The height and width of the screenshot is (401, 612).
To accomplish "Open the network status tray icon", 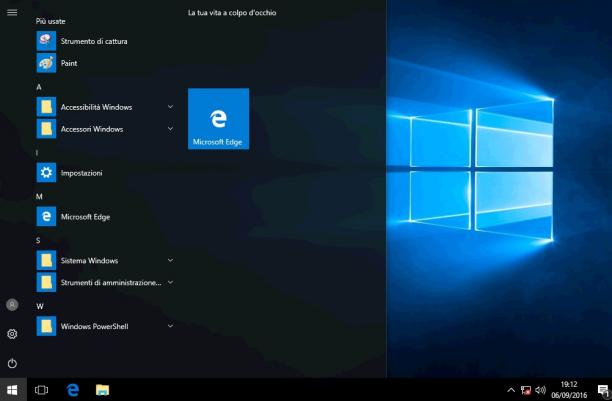I will pyautogui.click(x=526, y=390).
